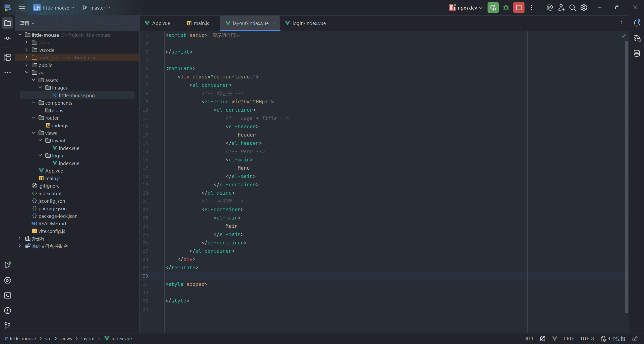Open the Terminal tool window
The image size is (644, 344).
pos(8,295)
